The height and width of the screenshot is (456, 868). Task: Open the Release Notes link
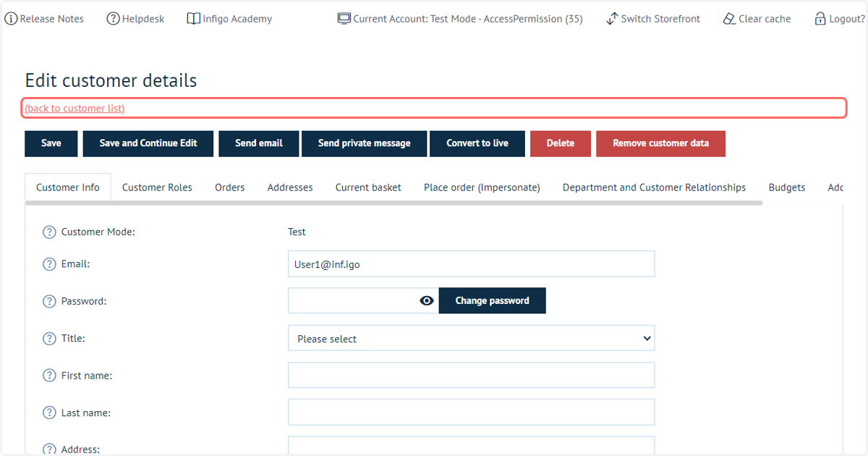coord(52,19)
